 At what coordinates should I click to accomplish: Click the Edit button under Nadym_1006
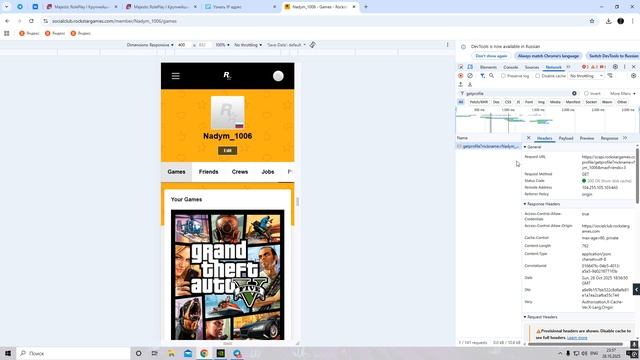click(227, 151)
